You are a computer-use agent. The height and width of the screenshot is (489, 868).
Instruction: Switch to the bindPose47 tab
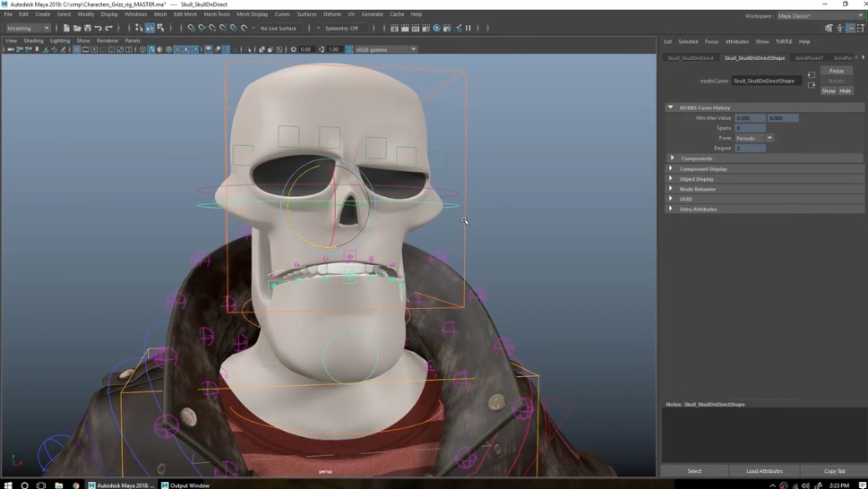tap(809, 57)
